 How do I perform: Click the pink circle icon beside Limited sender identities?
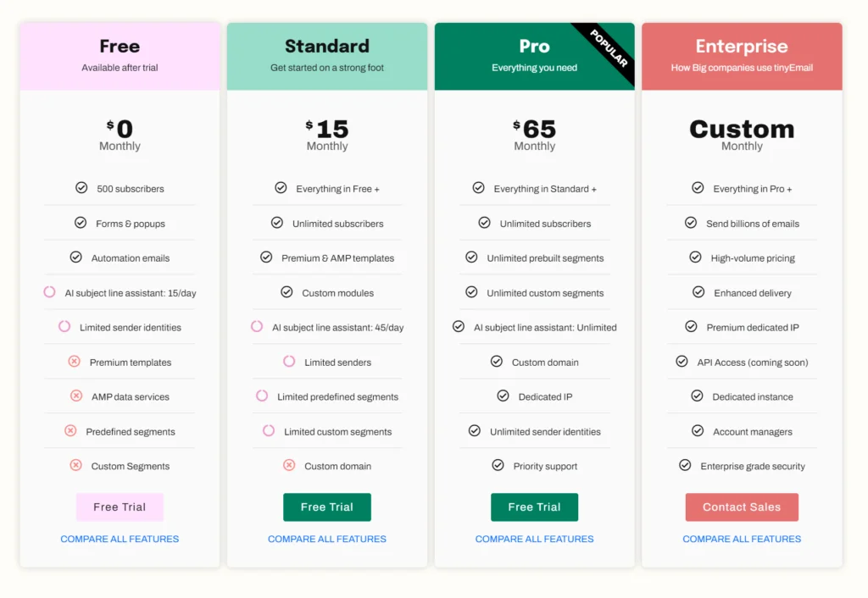[x=64, y=327]
